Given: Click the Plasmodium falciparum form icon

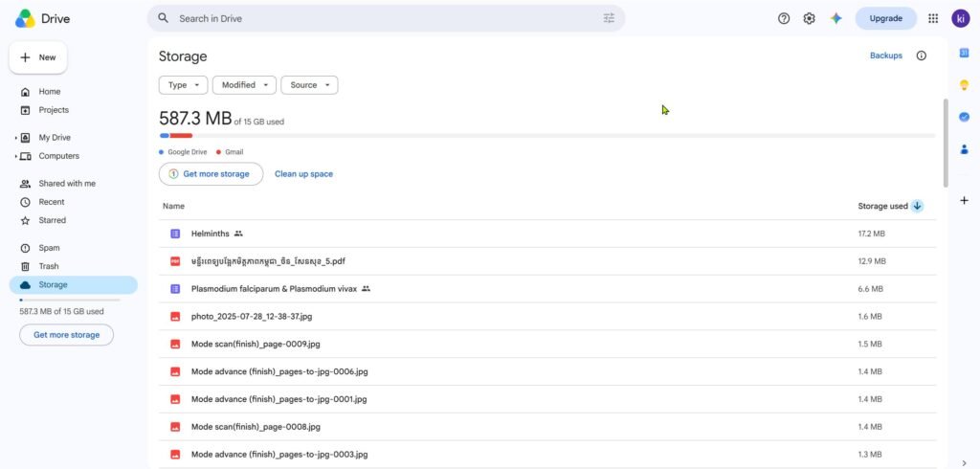Looking at the screenshot, I should click(175, 289).
